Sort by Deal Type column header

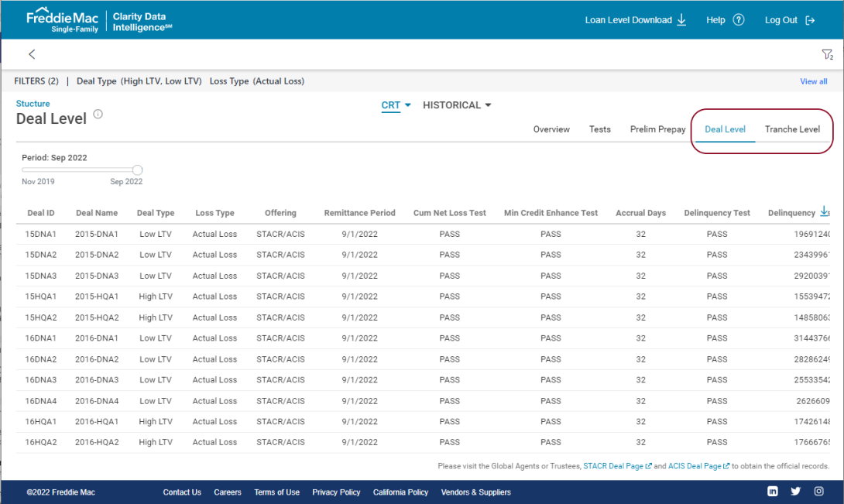[x=156, y=213]
